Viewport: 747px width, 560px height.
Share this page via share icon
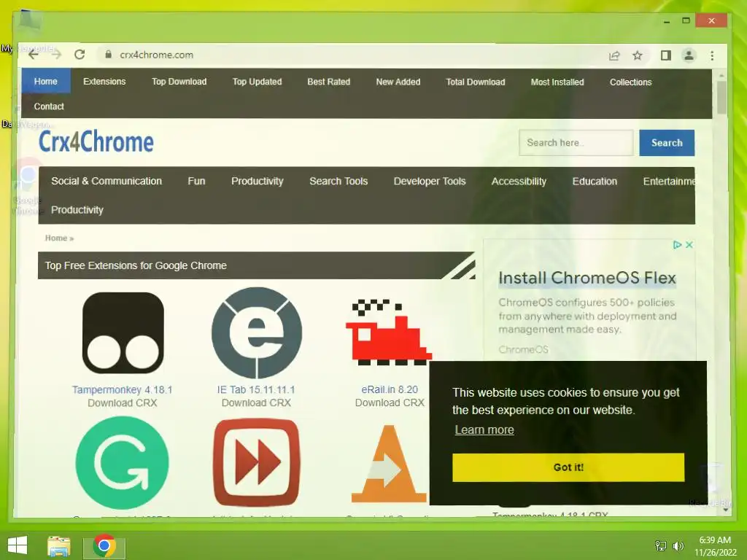(614, 55)
